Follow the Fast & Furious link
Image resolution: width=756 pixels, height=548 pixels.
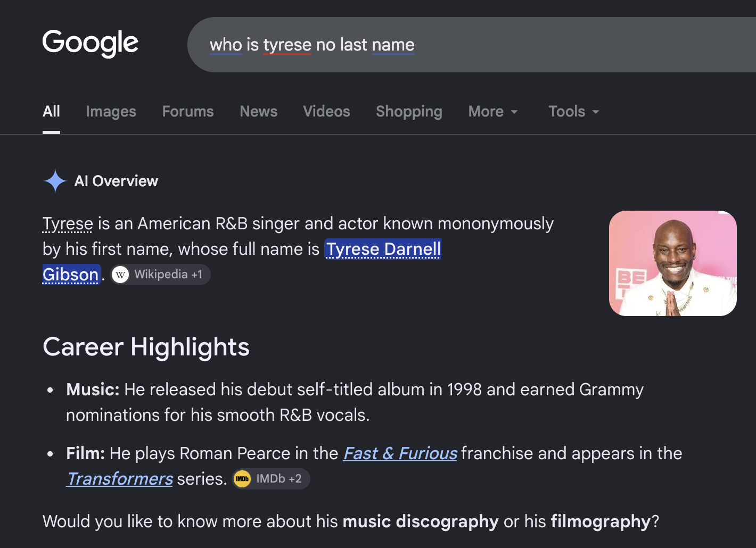(400, 453)
